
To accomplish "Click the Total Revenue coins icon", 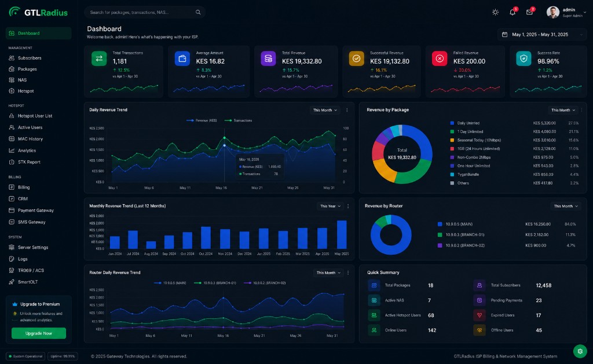I will (x=269, y=58).
